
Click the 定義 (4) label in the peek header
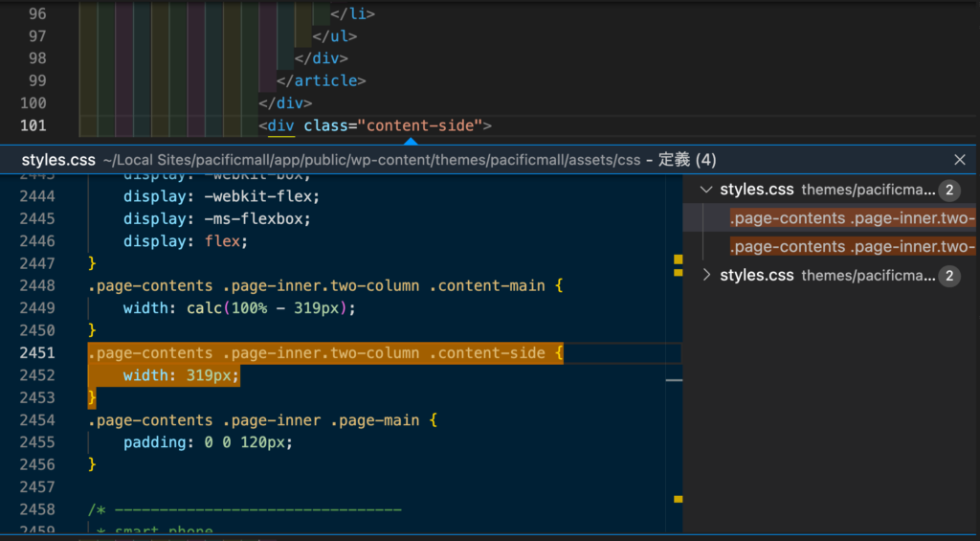687,160
